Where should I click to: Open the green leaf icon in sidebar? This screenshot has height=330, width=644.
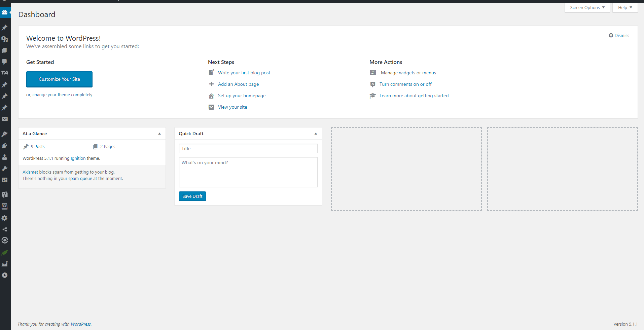(5, 253)
